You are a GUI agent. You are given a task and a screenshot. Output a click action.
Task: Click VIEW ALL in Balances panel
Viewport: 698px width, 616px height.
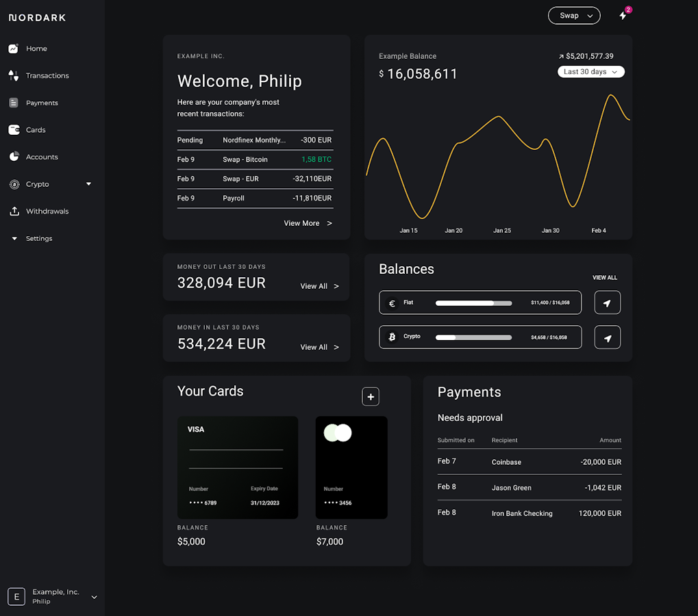click(604, 278)
